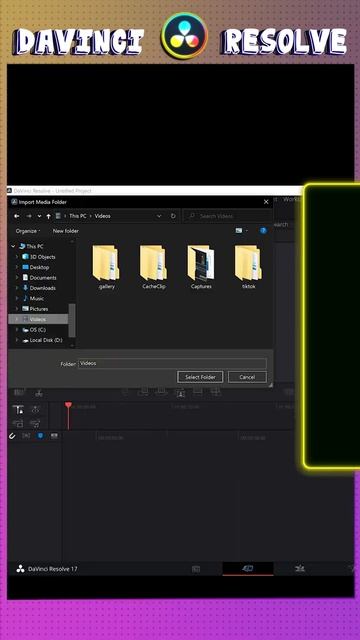The height and width of the screenshot is (640, 360).
Task: Expand the Desktop tree node
Action: point(17,267)
